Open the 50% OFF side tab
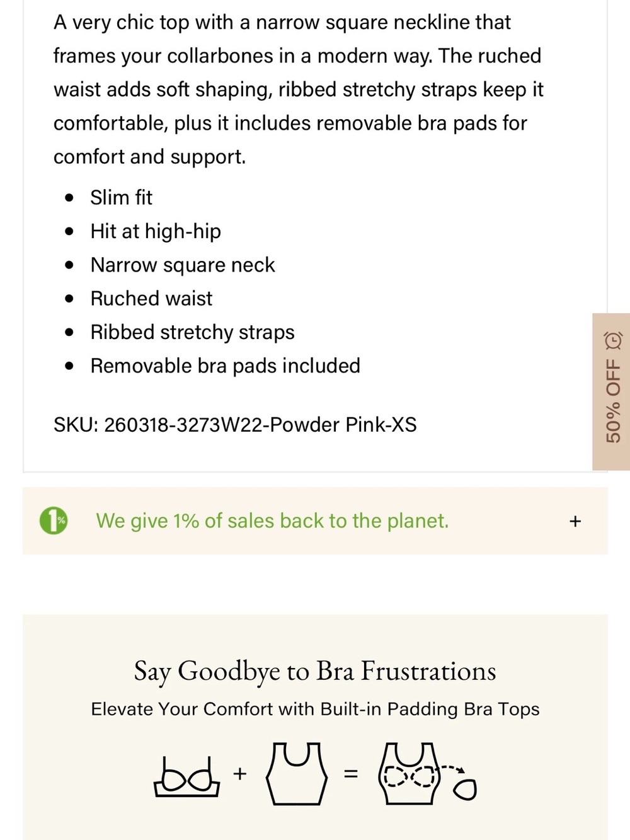 (x=611, y=391)
